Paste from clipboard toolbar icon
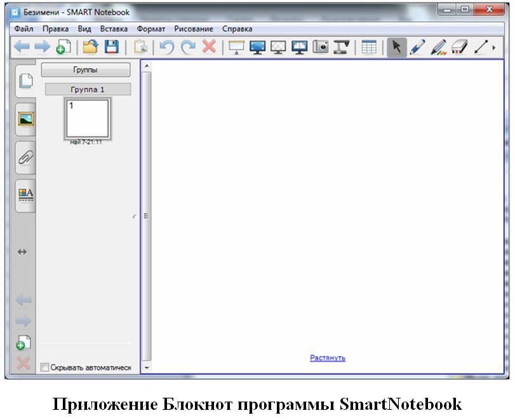 [140, 46]
